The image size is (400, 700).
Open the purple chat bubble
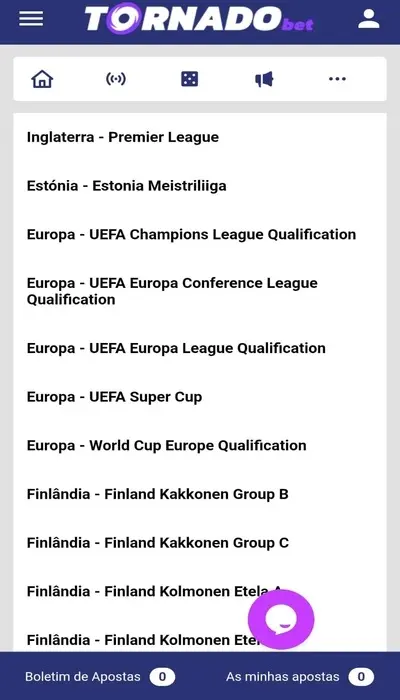pos(281,619)
